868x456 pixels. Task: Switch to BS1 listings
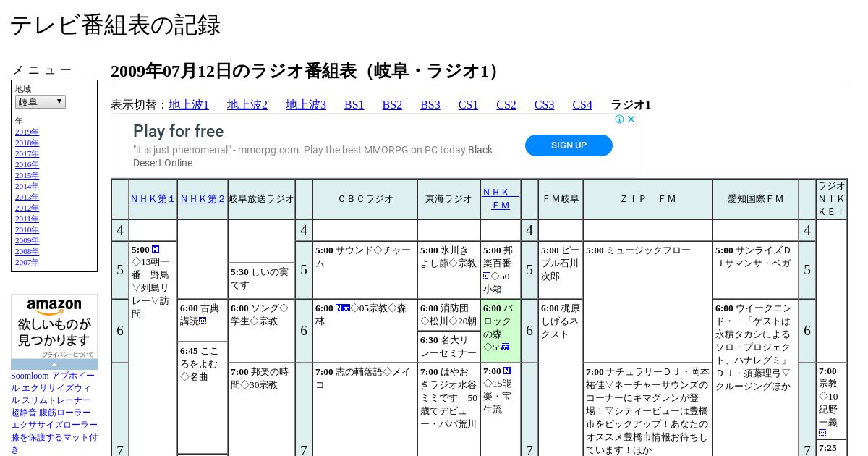354,105
